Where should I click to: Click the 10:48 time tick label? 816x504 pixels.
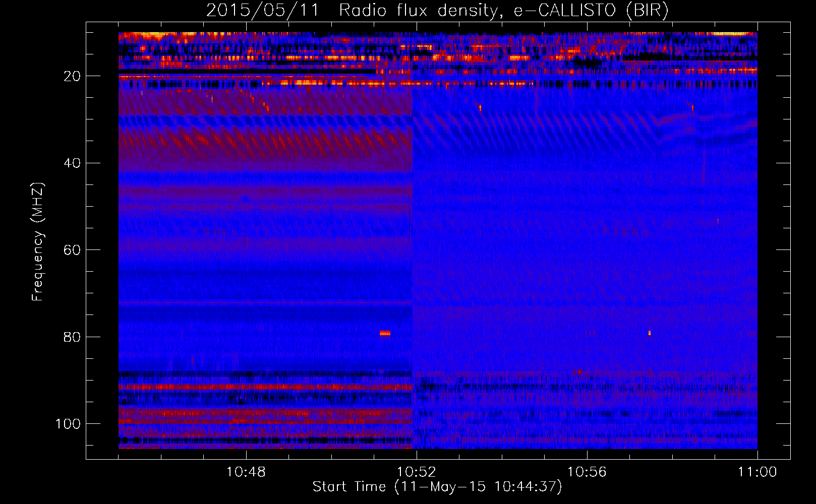click(246, 472)
